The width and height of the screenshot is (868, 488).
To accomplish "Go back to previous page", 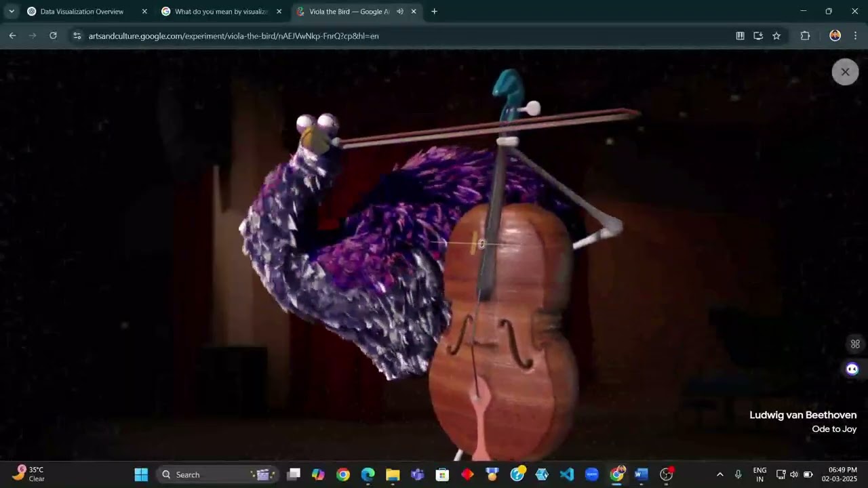I will [12, 36].
